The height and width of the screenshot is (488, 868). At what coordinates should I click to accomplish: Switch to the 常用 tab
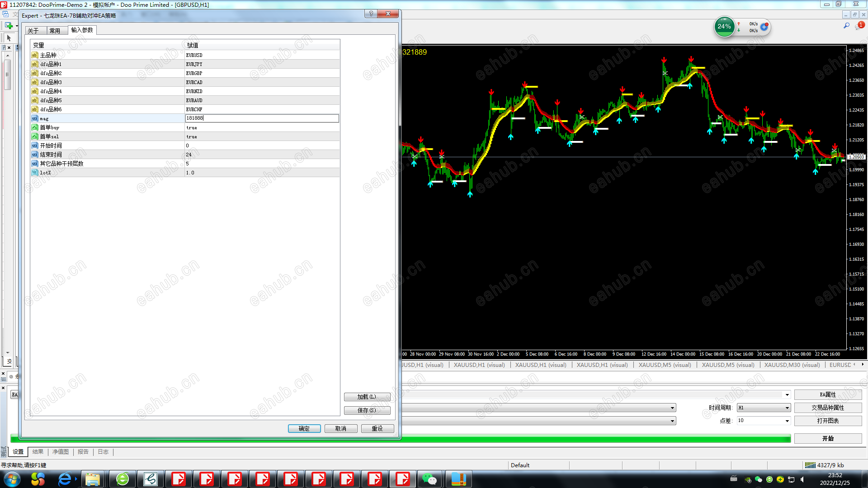coord(55,31)
